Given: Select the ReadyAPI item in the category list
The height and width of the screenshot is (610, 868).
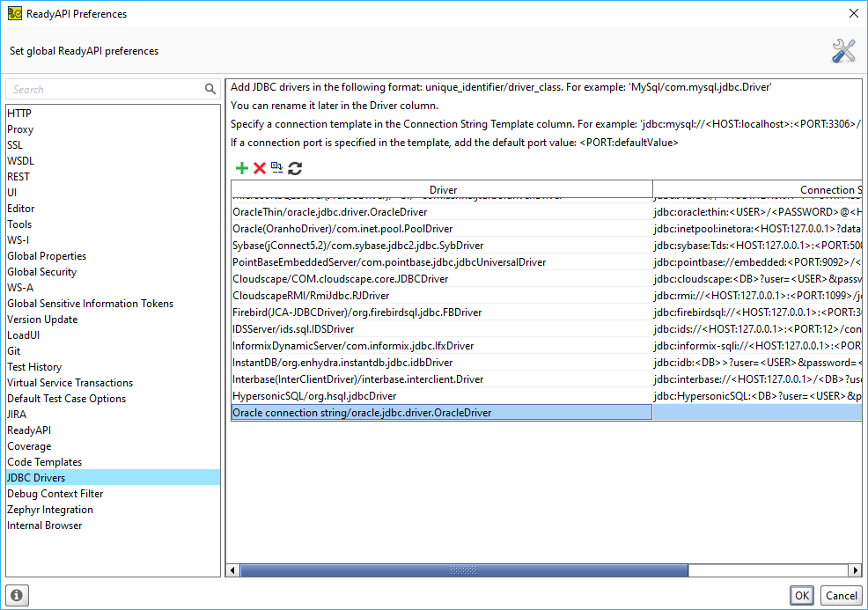Looking at the screenshot, I should [113, 430].
